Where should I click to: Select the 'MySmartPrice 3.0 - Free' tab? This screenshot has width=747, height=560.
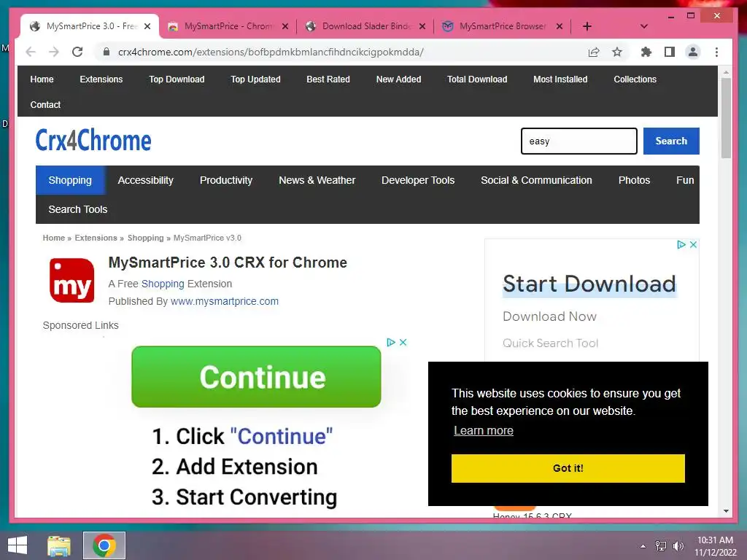pos(90,26)
